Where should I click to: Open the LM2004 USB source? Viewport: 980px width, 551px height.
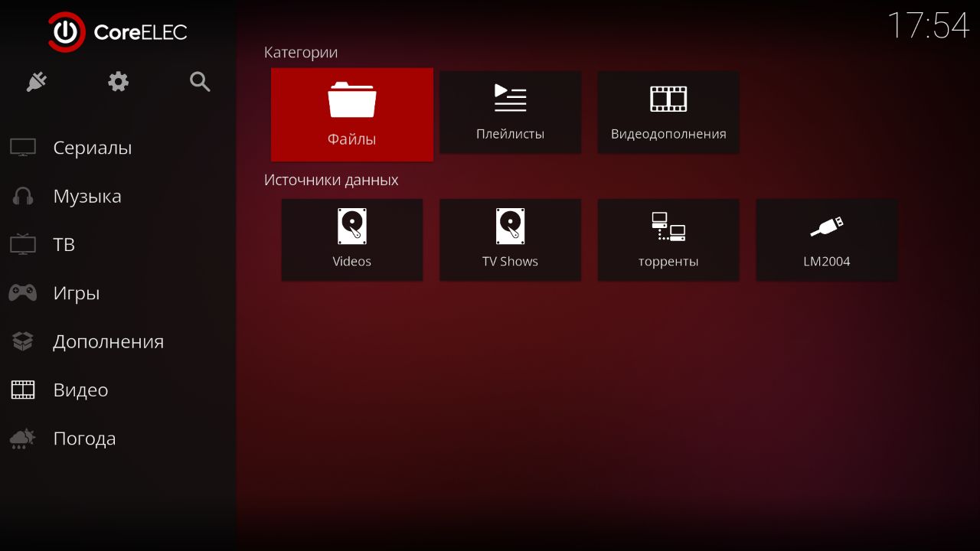click(827, 240)
